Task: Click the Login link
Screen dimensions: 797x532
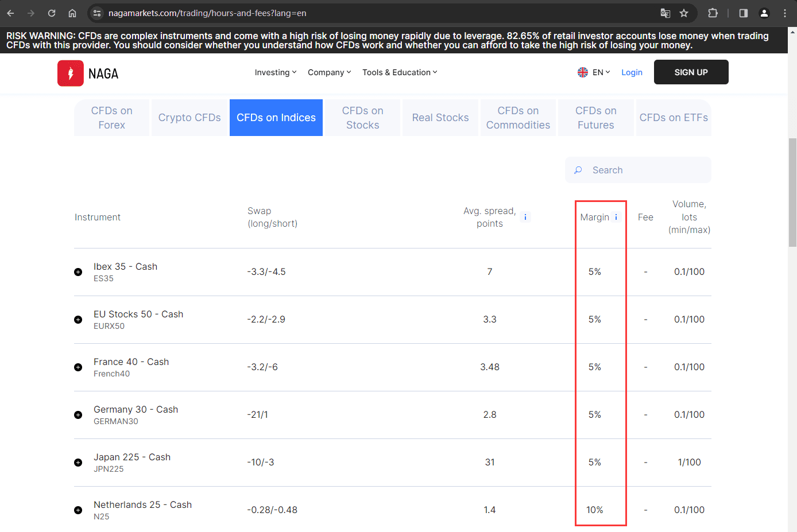Action: (x=632, y=72)
